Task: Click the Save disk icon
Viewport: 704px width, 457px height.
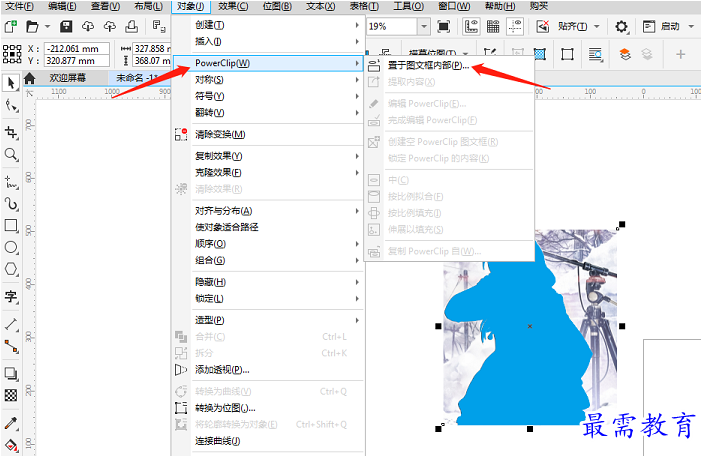Action: [x=66, y=26]
